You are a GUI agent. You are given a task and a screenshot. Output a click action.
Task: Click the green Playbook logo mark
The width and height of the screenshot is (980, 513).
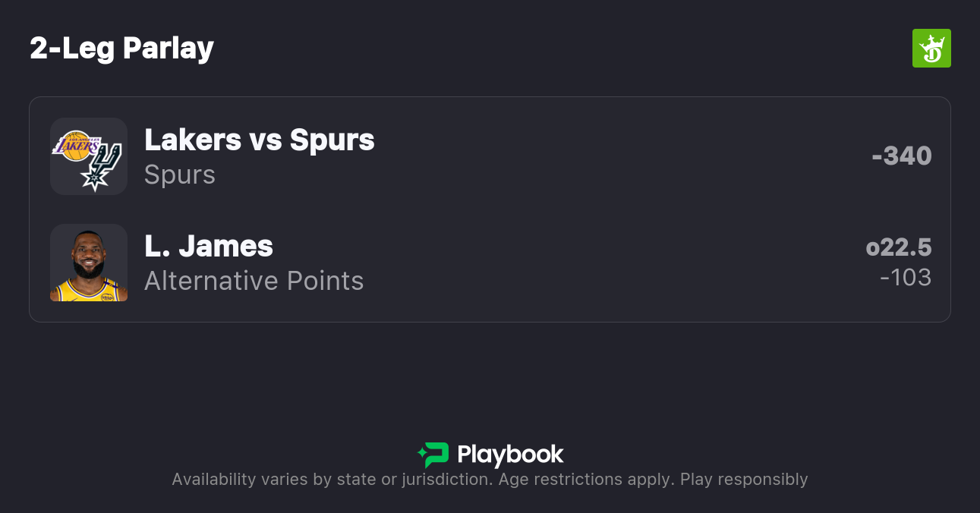(x=433, y=455)
